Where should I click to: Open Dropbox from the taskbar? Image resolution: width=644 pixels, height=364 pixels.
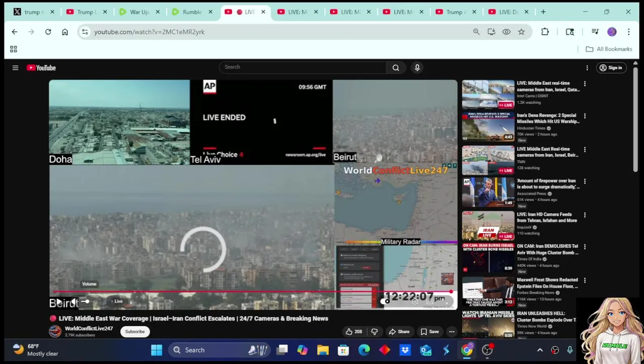coord(405,350)
